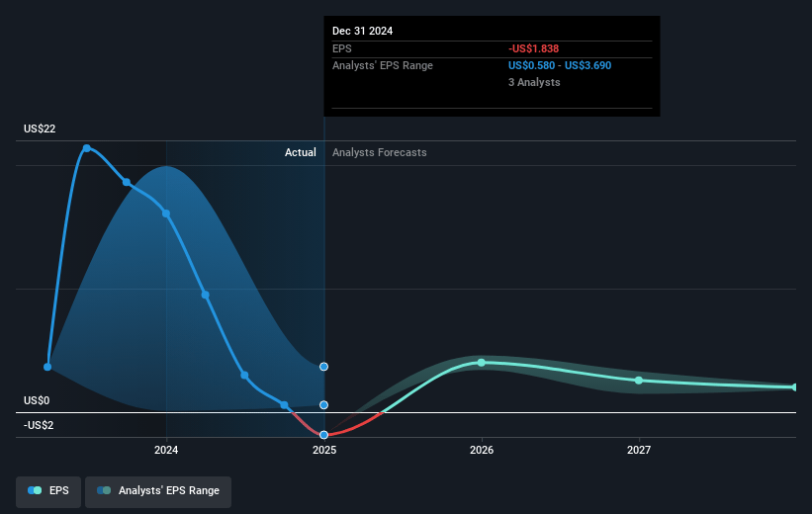Click the 3 Analysts text in tooltip
Viewport: 812px width, 514px height.
(534, 82)
